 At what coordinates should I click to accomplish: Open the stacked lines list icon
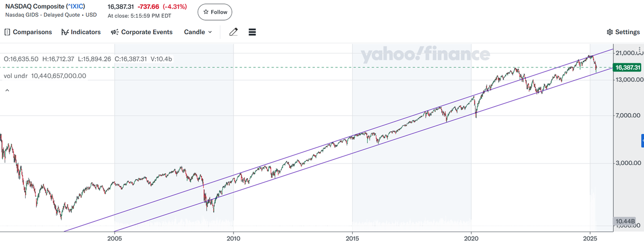[x=253, y=32]
